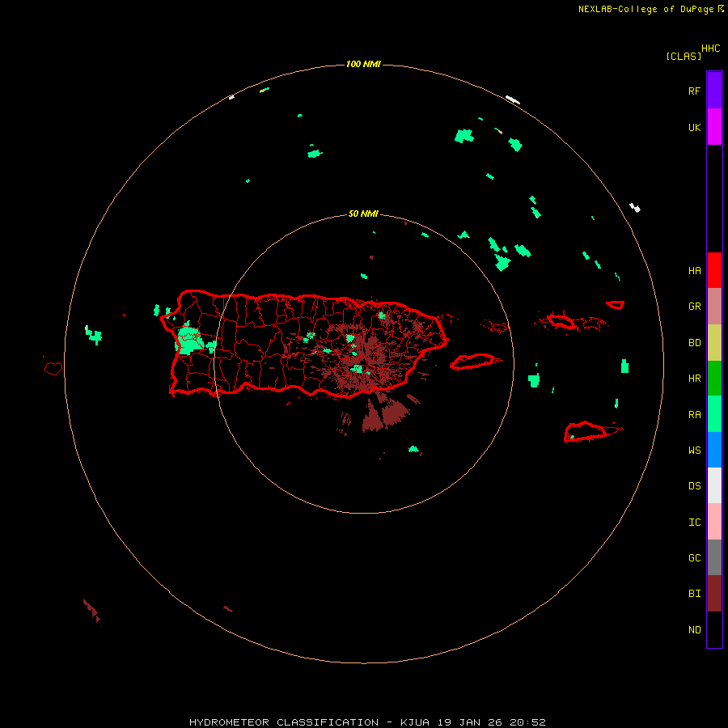
Task: Select the KJUA station identifier
Action: pos(415,722)
